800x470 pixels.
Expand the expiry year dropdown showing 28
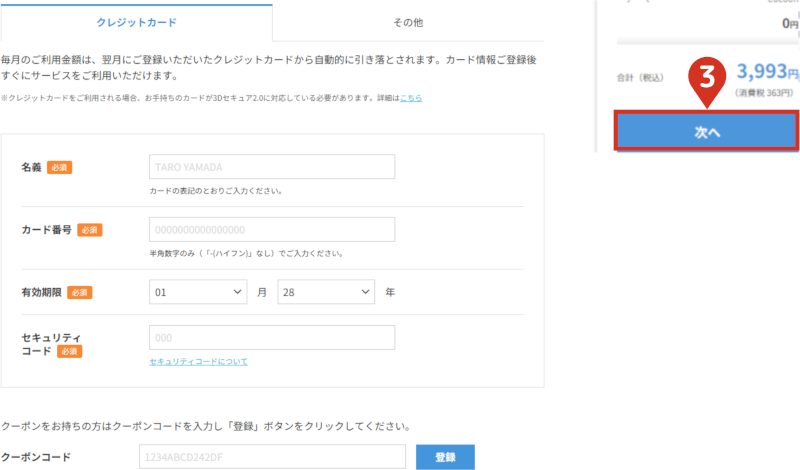coord(325,292)
